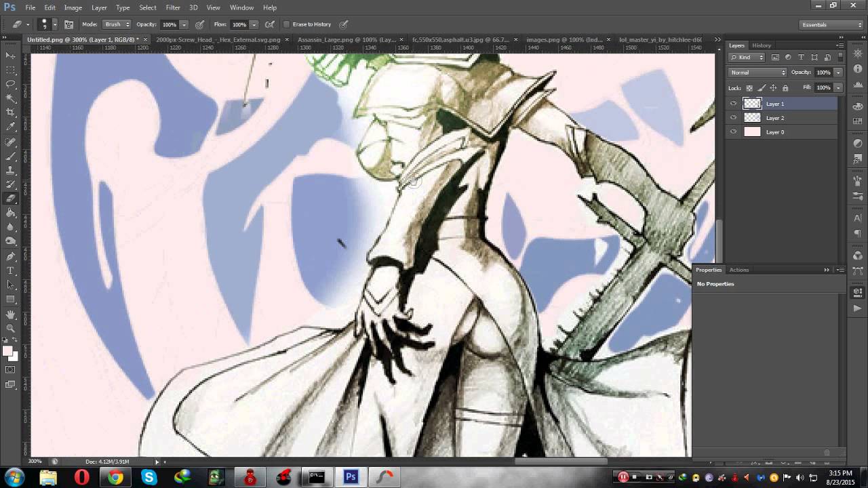This screenshot has width=868, height=488.
Task: Filter layers by adjustment layers icon
Action: (788, 58)
